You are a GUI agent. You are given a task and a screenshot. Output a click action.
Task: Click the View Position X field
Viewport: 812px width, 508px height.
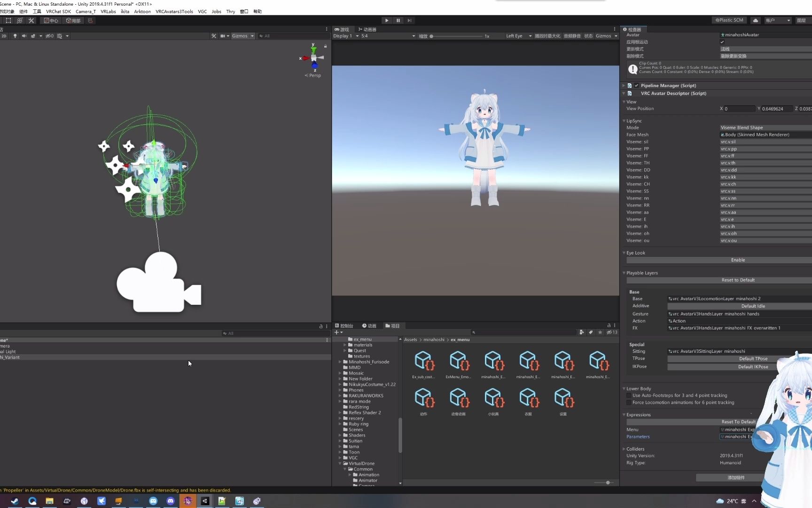point(739,109)
